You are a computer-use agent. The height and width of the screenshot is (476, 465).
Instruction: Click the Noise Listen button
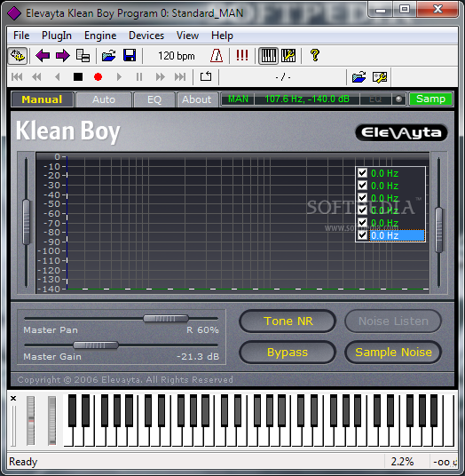pos(393,321)
